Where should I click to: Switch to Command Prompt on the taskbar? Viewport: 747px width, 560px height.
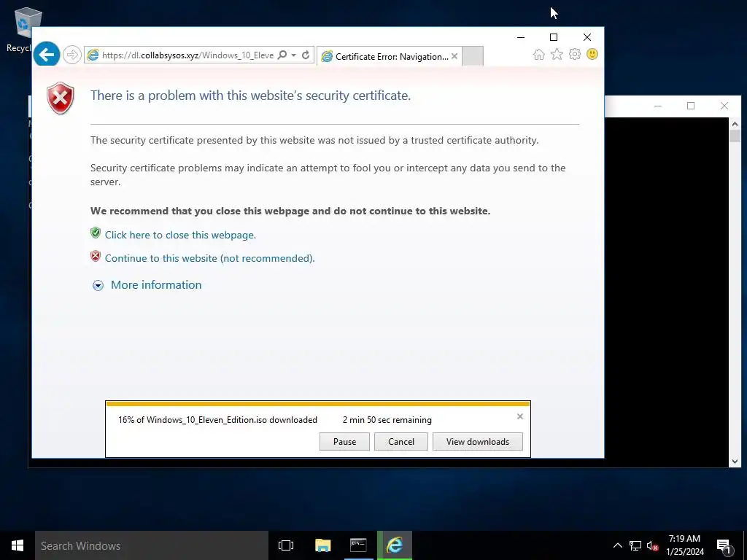click(x=358, y=545)
